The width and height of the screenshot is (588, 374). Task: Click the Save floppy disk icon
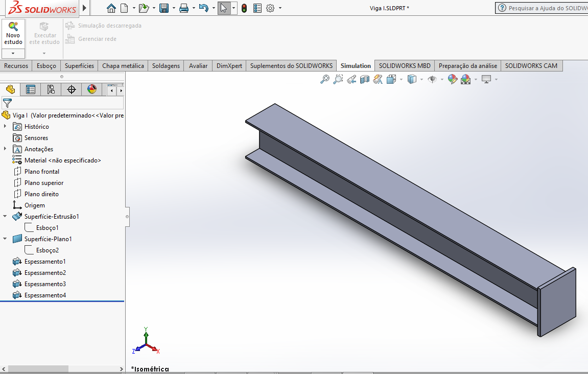point(164,8)
